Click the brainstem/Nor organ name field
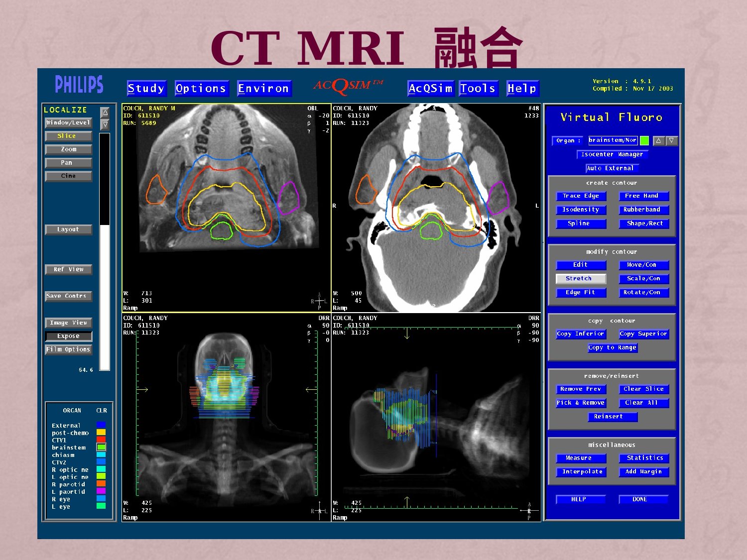The height and width of the screenshot is (560, 747). coord(613,140)
